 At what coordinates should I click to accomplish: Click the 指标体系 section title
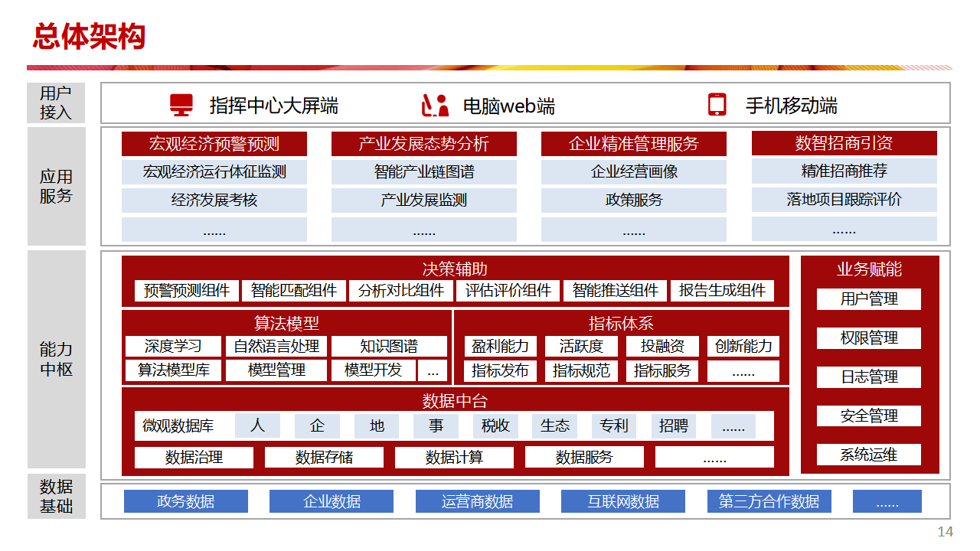621,324
